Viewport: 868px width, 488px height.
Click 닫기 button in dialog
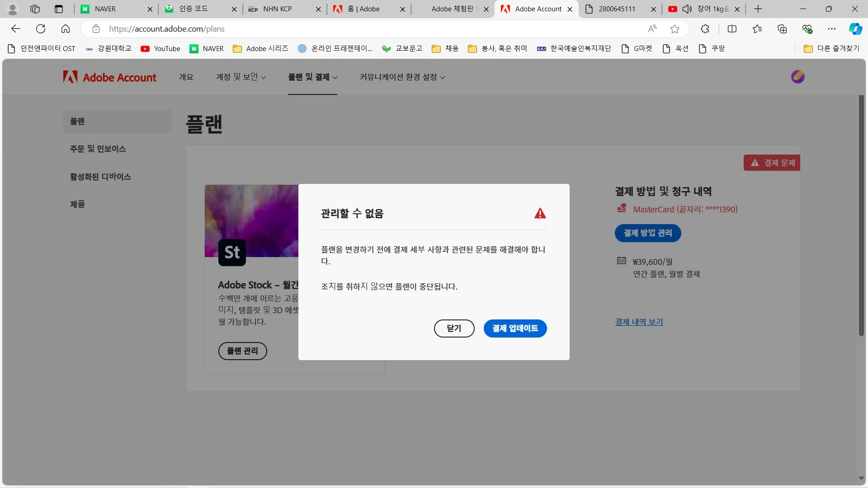[454, 328]
